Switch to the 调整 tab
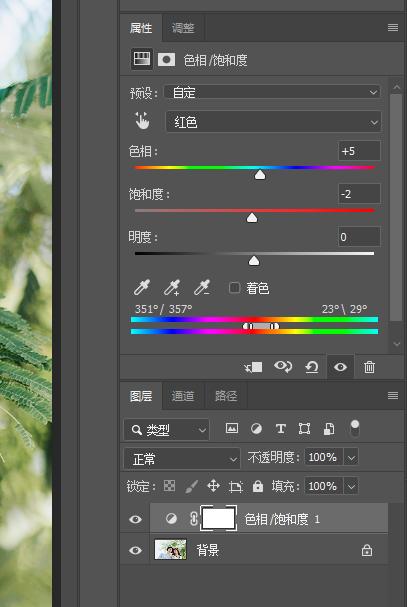 [x=183, y=28]
